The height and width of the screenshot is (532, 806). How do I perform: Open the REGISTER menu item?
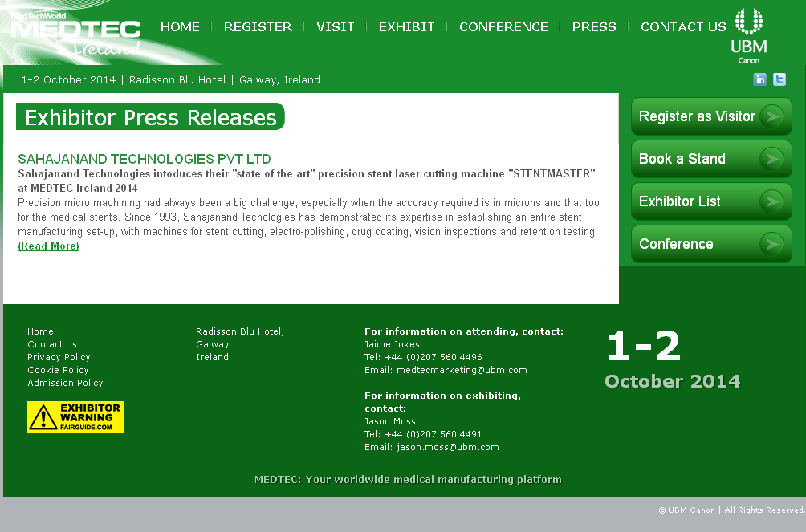point(258,26)
